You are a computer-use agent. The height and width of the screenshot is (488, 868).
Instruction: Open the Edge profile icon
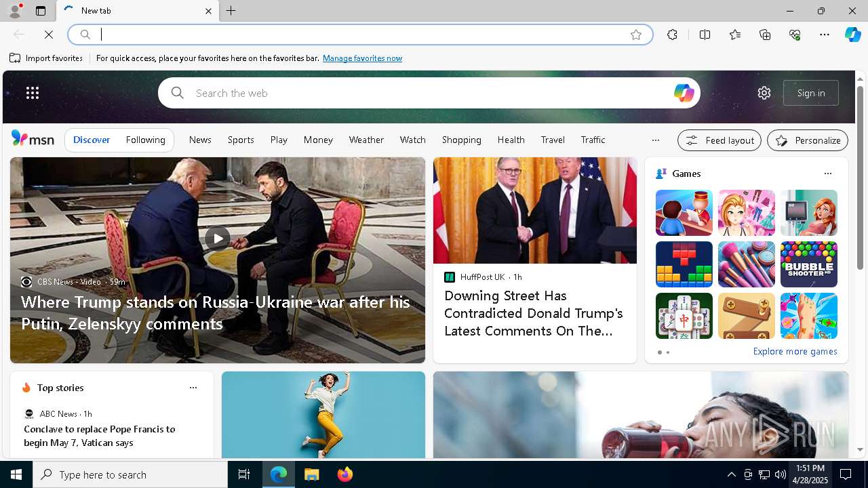pos(14,11)
